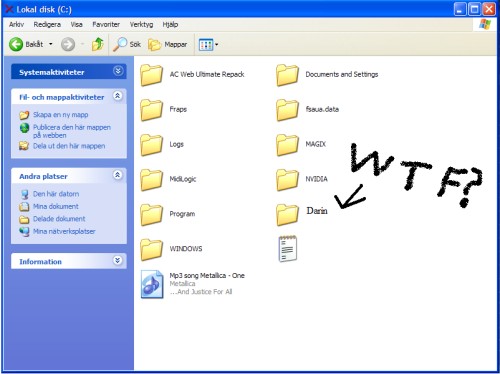
Task: Click the Windows flag logo in menu bar
Action: click(485, 24)
